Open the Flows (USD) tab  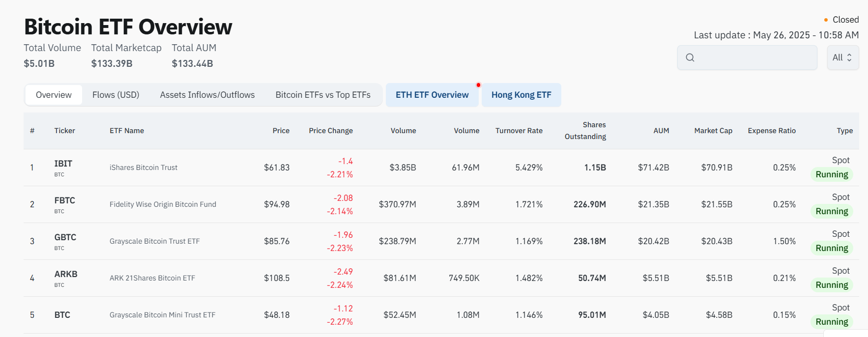coord(116,95)
